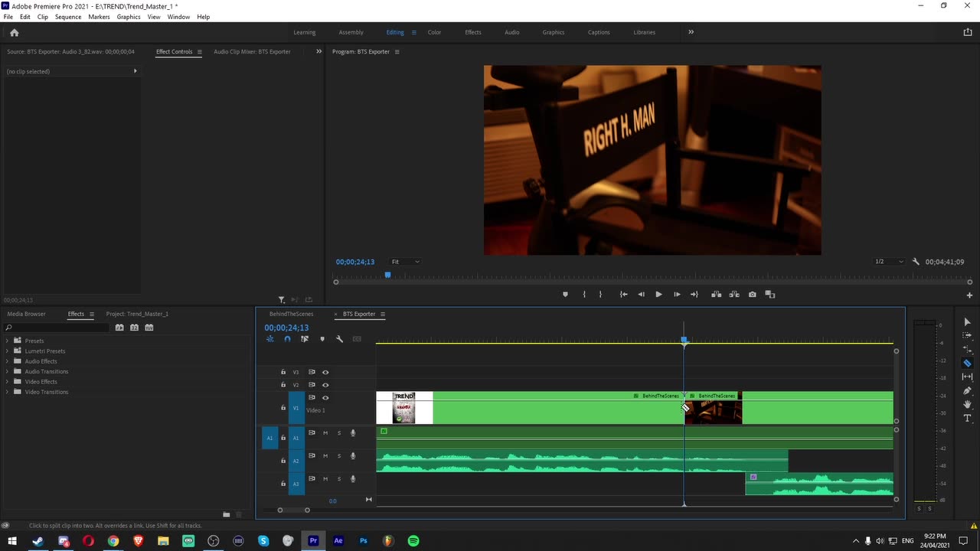Go to Out point
Viewport: 980px width, 551px height.
tap(694, 295)
